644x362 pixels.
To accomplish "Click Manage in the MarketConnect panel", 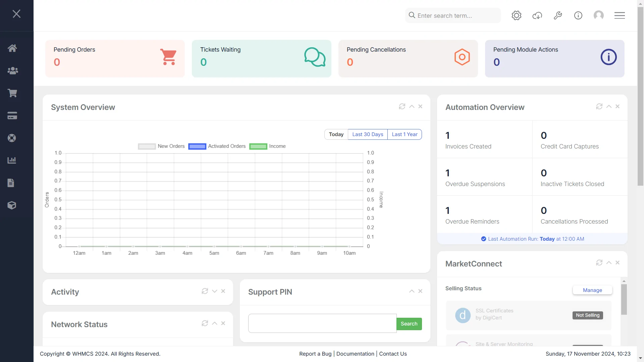I will [592, 290].
